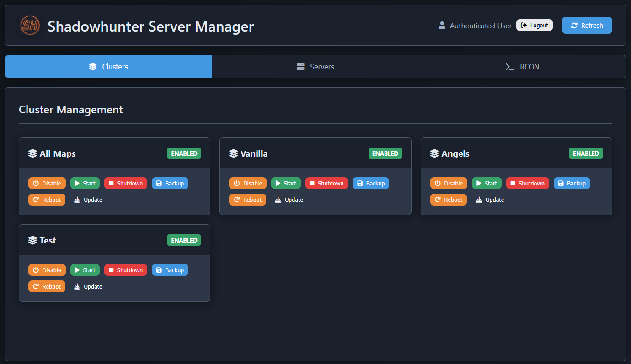
Task: Click Update under the Test cluster
Action: pos(88,286)
